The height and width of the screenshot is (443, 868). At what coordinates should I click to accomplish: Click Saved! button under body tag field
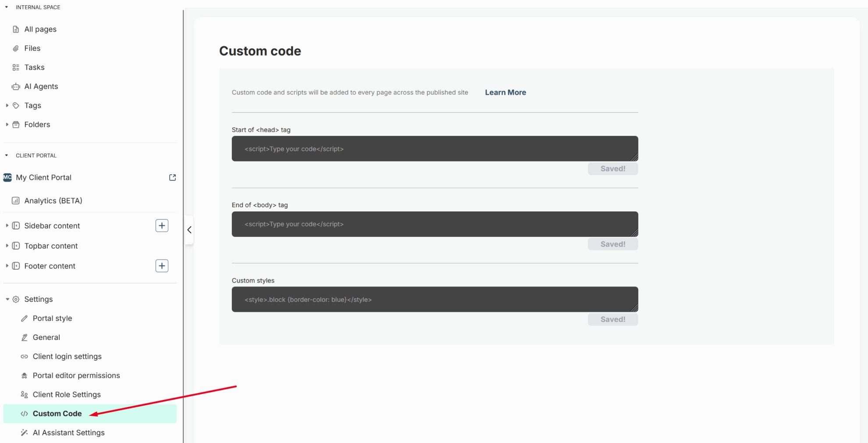tap(613, 244)
